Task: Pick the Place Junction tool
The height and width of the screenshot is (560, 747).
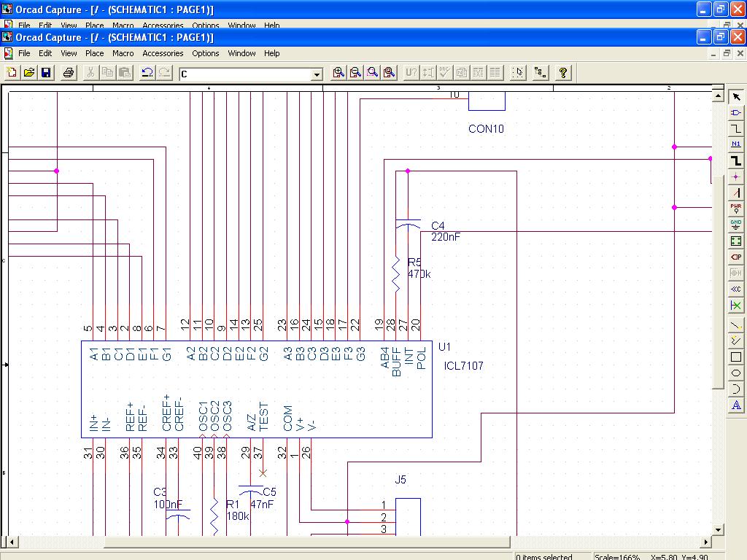Action: pyautogui.click(x=736, y=176)
